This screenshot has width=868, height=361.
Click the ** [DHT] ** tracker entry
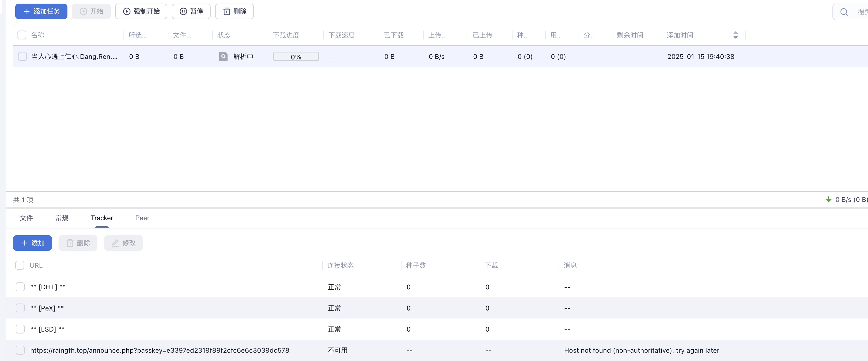click(x=48, y=287)
